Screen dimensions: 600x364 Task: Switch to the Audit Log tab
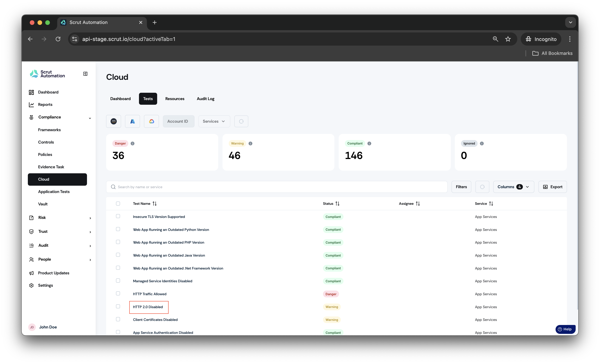(205, 99)
